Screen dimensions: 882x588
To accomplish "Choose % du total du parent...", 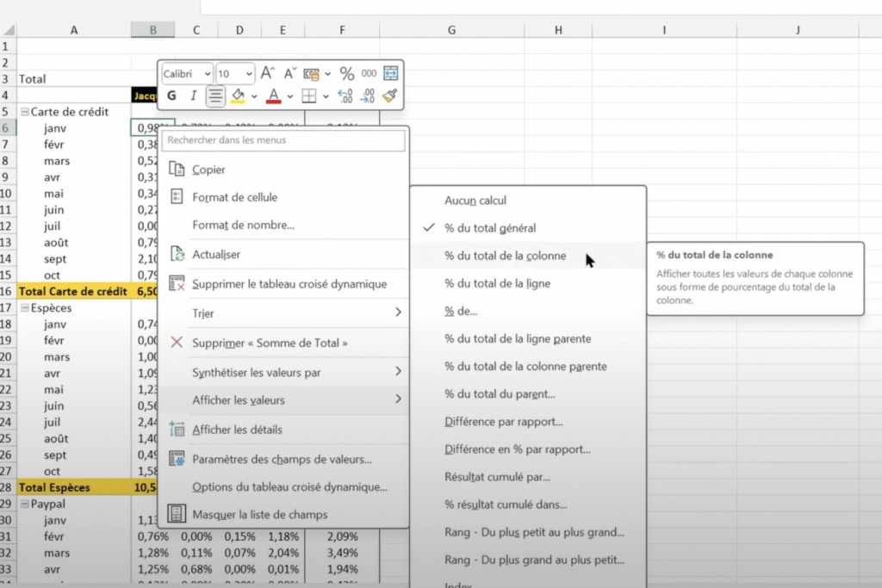I will [x=528, y=394].
